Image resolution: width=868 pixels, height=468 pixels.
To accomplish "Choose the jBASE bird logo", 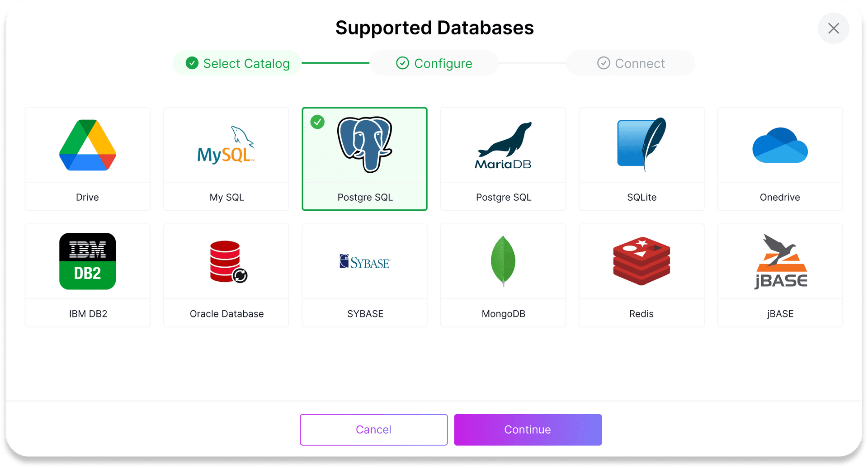I will [x=779, y=261].
